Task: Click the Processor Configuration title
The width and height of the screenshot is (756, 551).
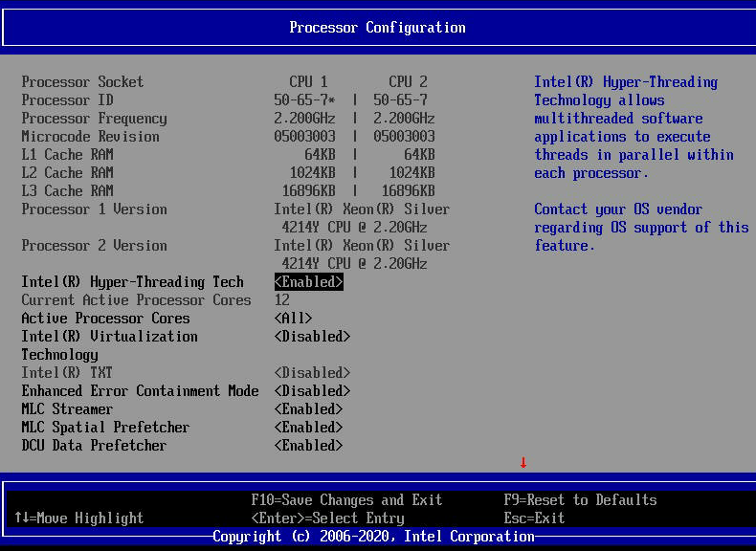Action: pos(377,28)
